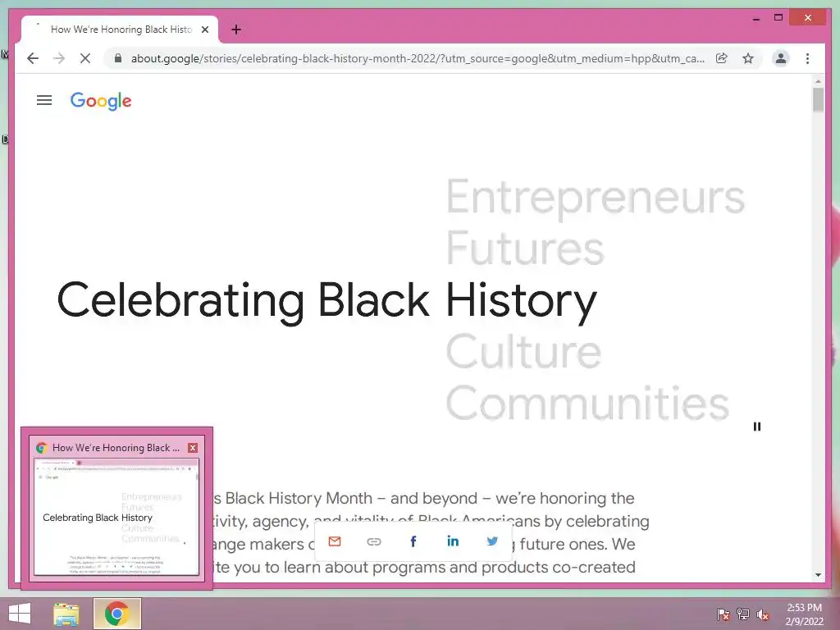Open the Google hamburger navigation menu
This screenshot has height=630, width=840.
pyautogui.click(x=44, y=100)
